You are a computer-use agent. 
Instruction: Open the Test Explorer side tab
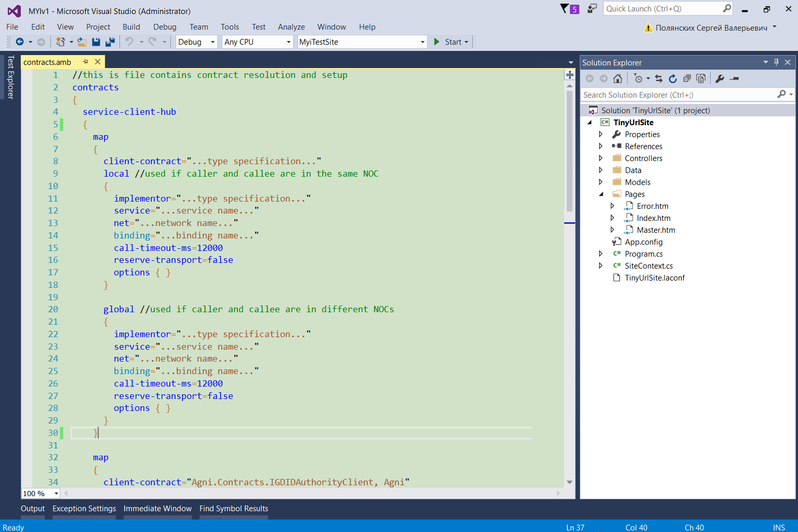point(10,77)
